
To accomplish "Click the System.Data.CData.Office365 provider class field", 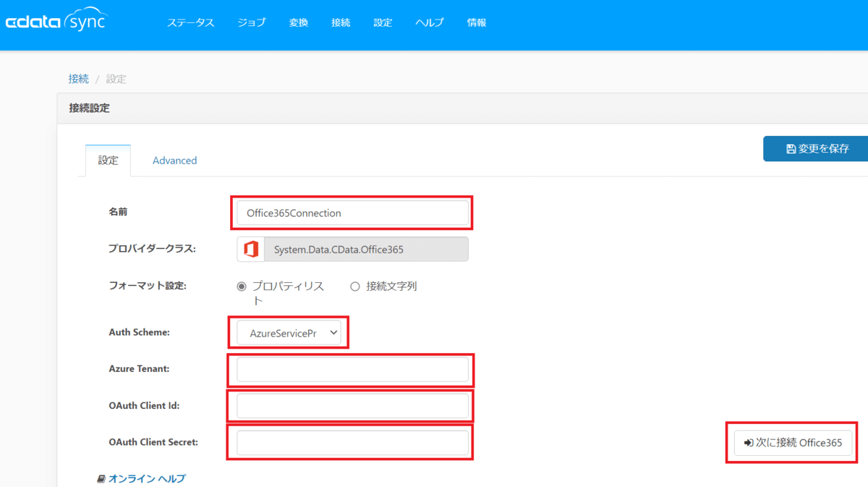I will point(366,249).
